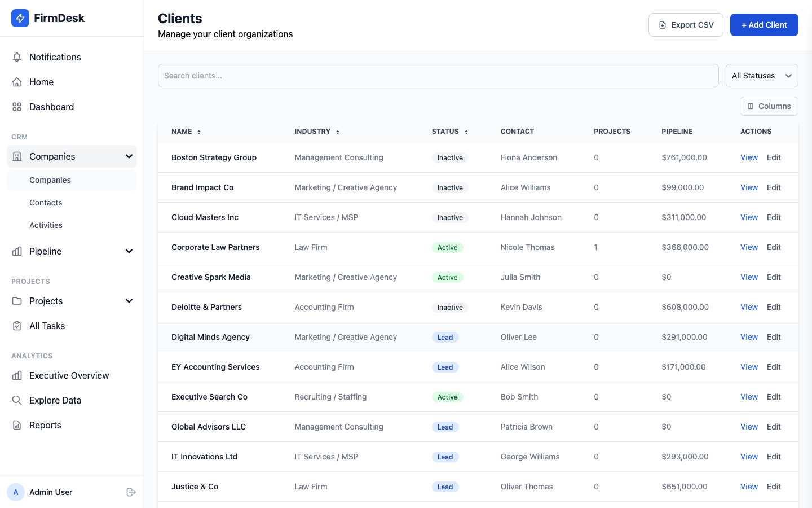Expand the Pipeline sidebar section
Image resolution: width=812 pixels, height=508 pixels.
129,251
